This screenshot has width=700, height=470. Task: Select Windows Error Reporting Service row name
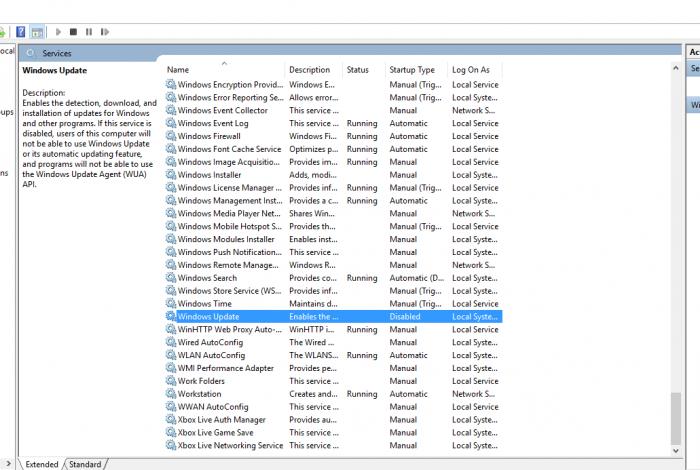[230, 97]
